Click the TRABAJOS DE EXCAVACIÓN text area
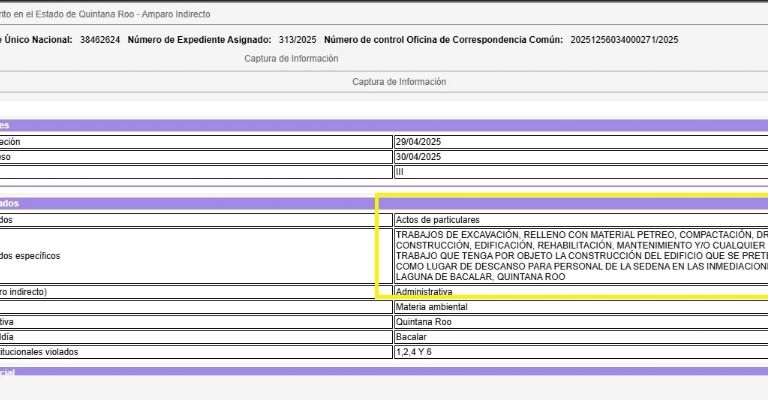Viewport: 768px width, 400px height. point(580,255)
